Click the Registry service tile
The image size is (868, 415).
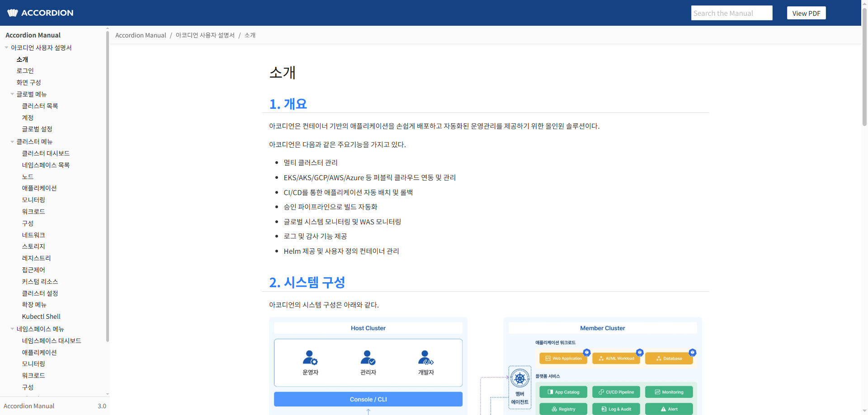563,409
